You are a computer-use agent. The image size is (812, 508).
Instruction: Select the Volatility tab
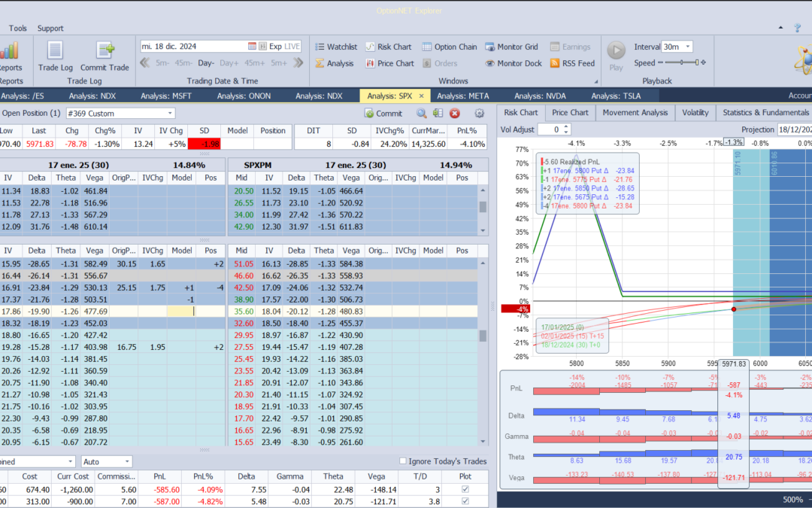(x=695, y=112)
